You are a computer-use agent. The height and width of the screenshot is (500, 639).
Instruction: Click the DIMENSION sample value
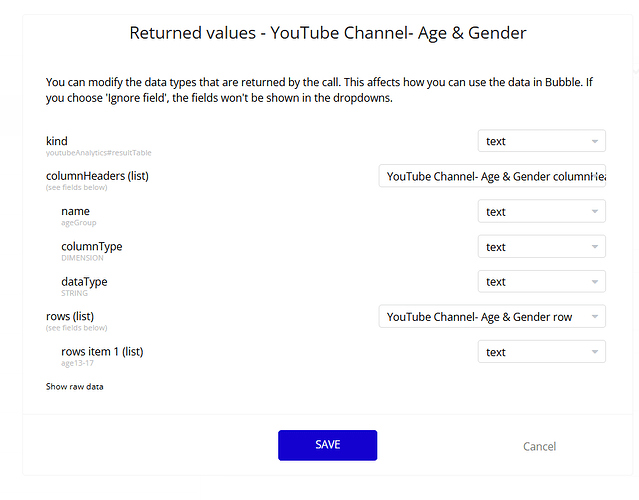point(82,258)
